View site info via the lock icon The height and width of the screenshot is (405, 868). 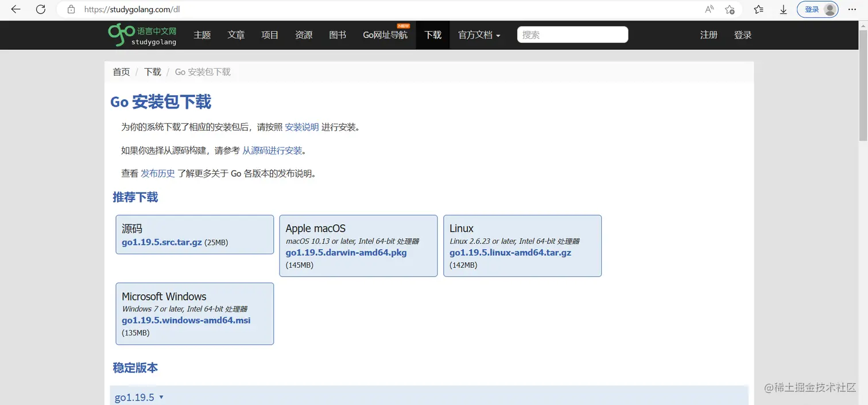click(x=71, y=9)
